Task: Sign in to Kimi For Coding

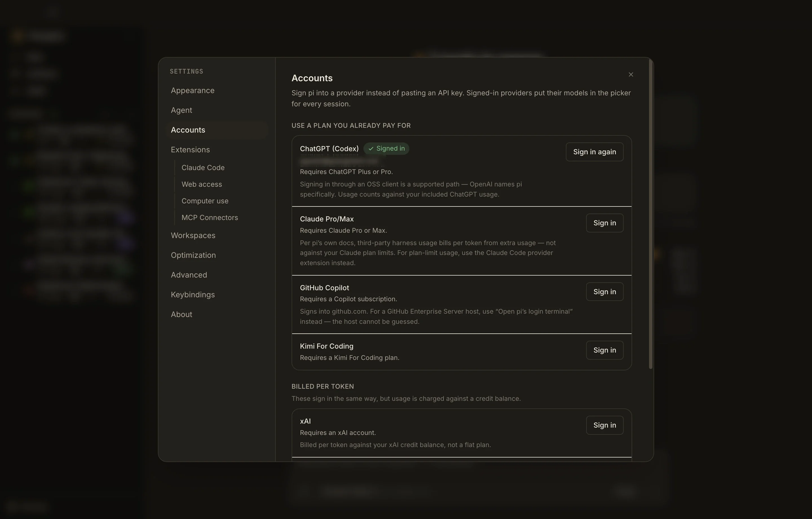Action: 604,350
